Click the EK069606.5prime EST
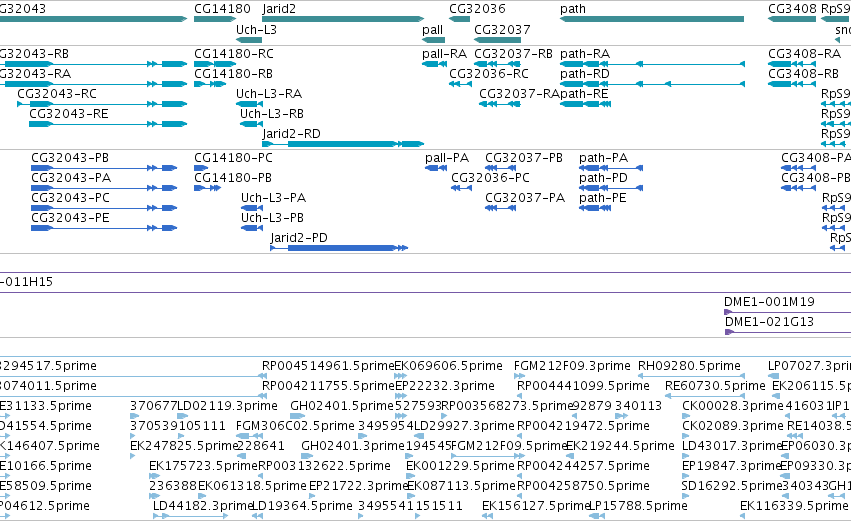The height and width of the screenshot is (521, 851). (x=448, y=366)
